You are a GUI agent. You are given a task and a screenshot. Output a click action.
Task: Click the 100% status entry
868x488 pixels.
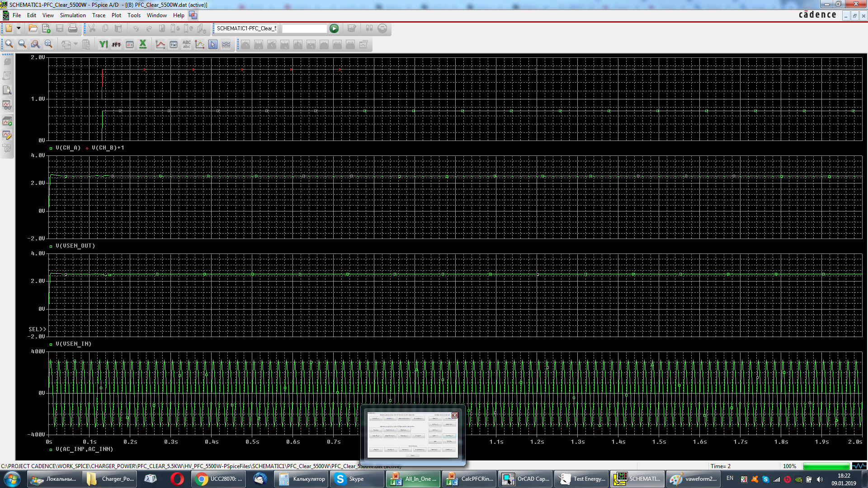pyautogui.click(x=789, y=466)
